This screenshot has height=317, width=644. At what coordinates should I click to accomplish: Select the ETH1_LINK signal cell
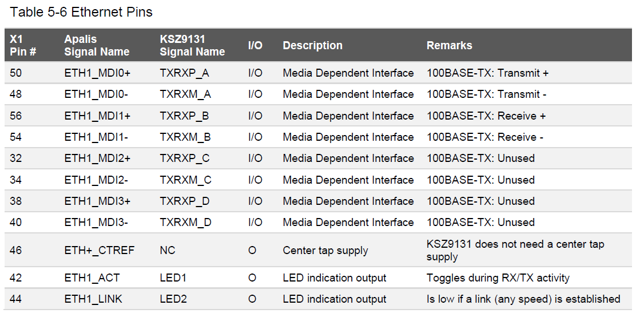point(93,299)
